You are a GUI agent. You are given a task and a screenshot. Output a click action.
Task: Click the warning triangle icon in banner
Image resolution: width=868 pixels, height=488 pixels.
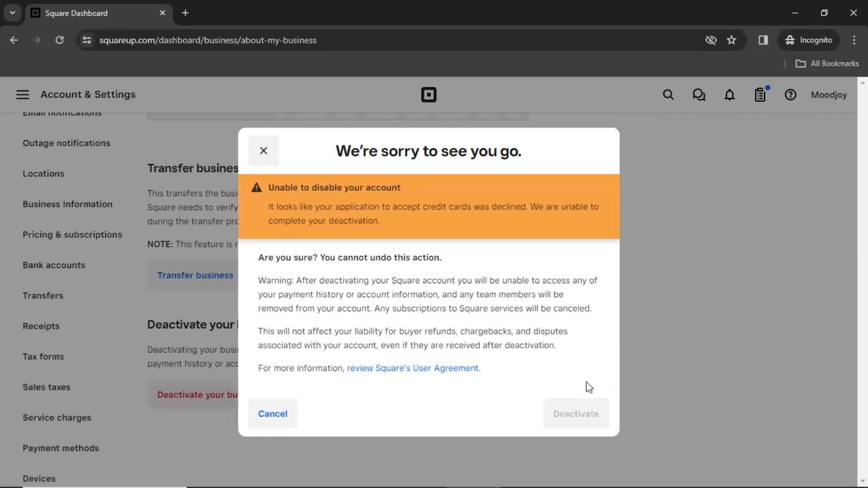click(x=257, y=188)
